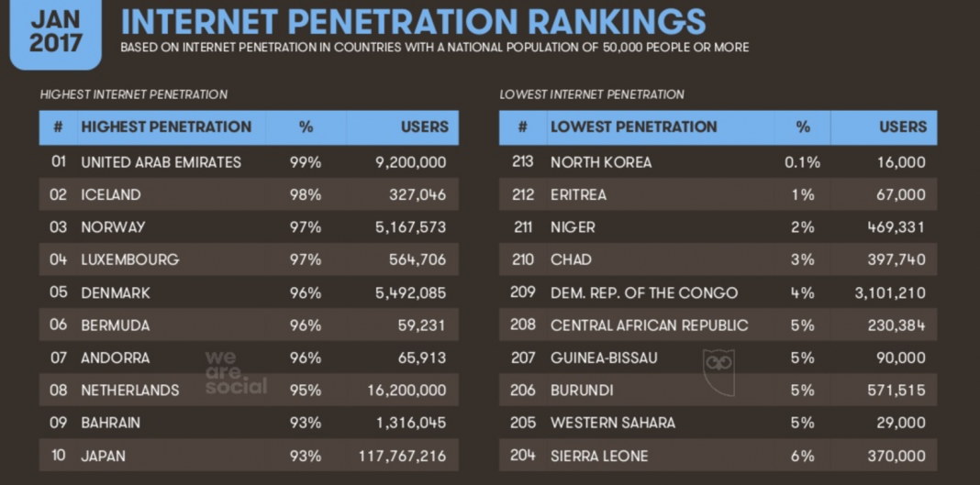
Task: Click rank number 205 Western Sahara
Action: [x=522, y=423]
